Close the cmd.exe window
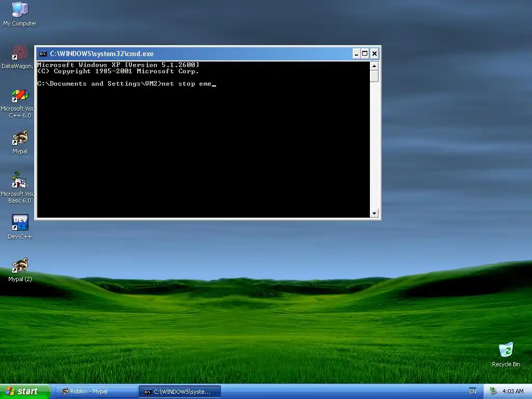This screenshot has height=399, width=532. click(x=375, y=54)
